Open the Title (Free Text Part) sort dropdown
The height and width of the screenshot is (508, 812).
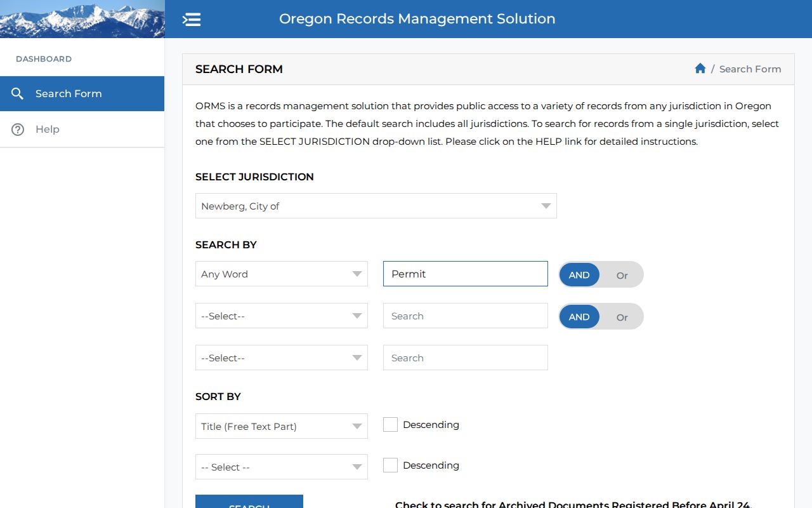(282, 426)
